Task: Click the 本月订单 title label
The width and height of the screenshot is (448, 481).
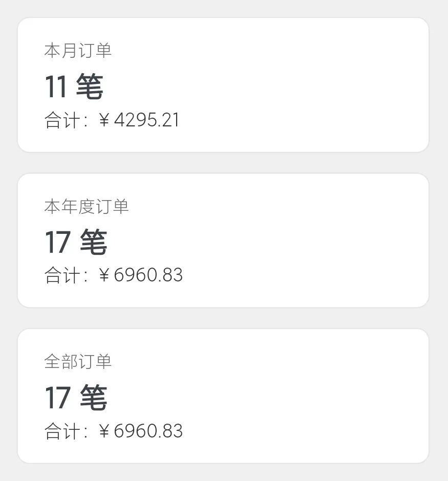Action: [x=78, y=51]
